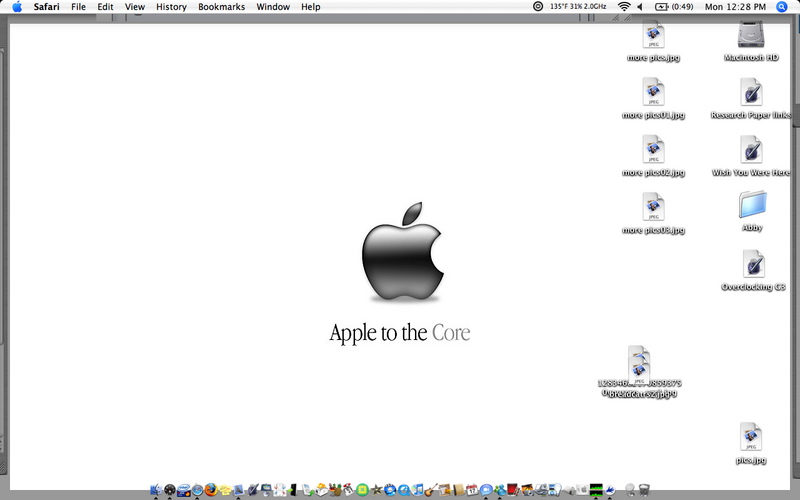
Task: Open battery status menu (0:49)
Action: [x=673, y=7]
